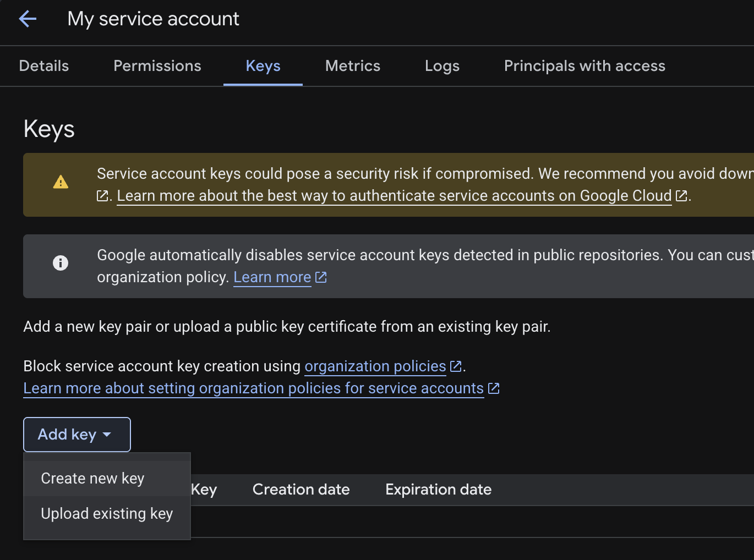Click external link icon after organization policies

(456, 366)
